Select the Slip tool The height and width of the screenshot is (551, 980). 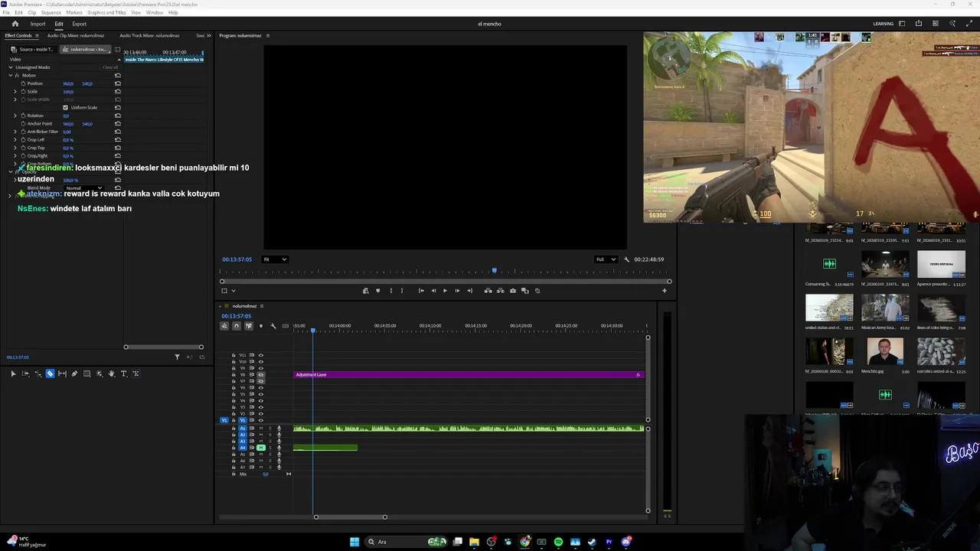pos(62,373)
